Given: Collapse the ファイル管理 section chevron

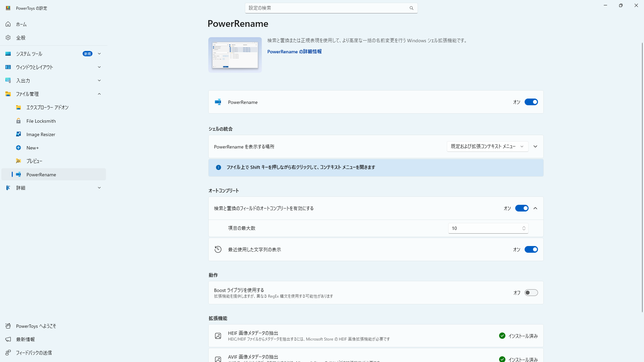Looking at the screenshot, I should click(99, 94).
